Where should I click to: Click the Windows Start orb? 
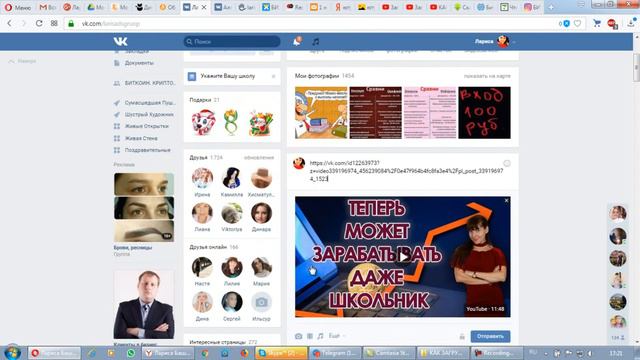click(12, 352)
